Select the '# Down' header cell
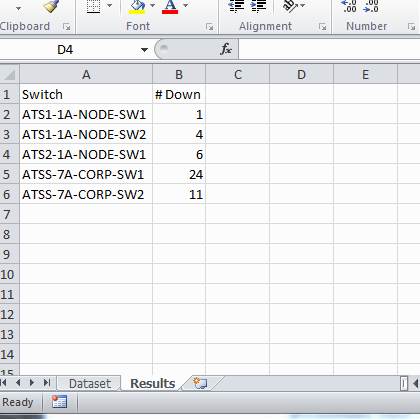Image resolution: width=420 pixels, height=419 pixels. tap(179, 94)
